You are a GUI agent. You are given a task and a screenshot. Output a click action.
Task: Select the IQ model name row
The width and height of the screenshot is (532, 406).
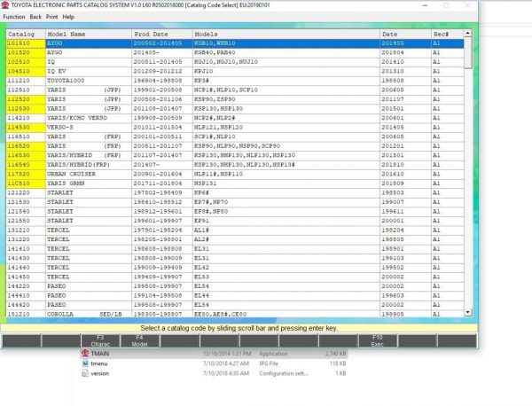(x=235, y=62)
